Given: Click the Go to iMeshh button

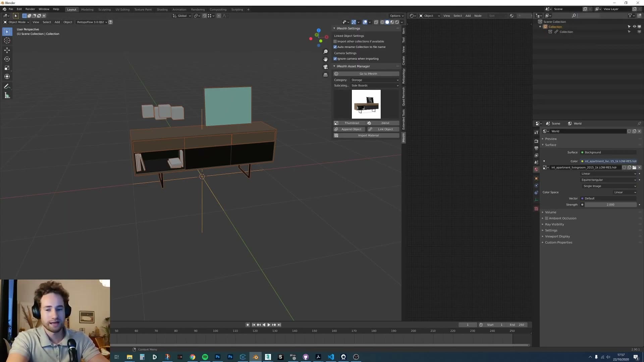Looking at the screenshot, I should coord(366,74).
